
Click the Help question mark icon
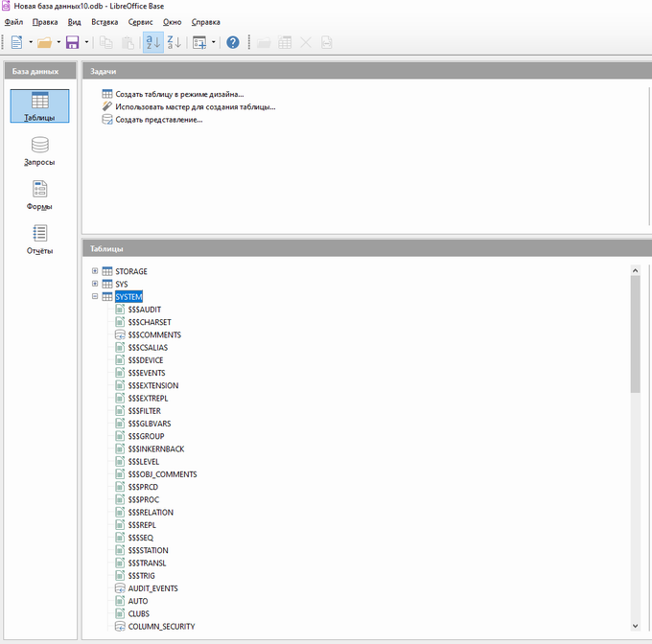click(x=233, y=42)
